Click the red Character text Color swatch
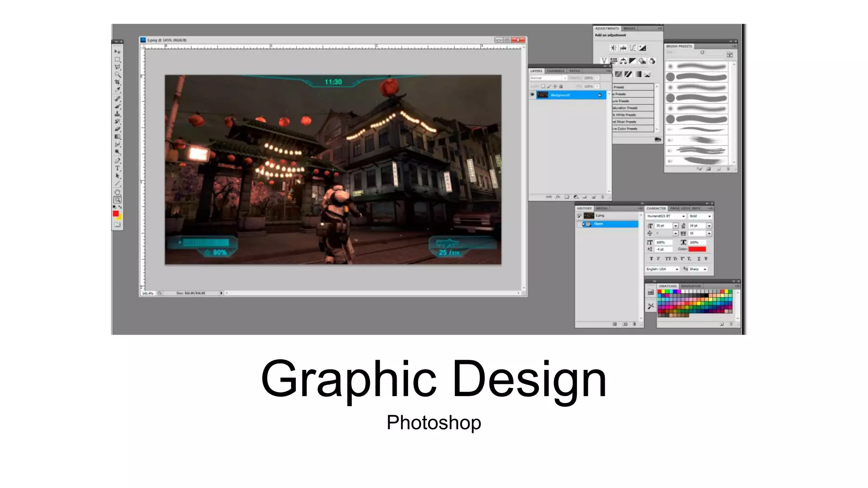The image size is (868, 488). 697,250
